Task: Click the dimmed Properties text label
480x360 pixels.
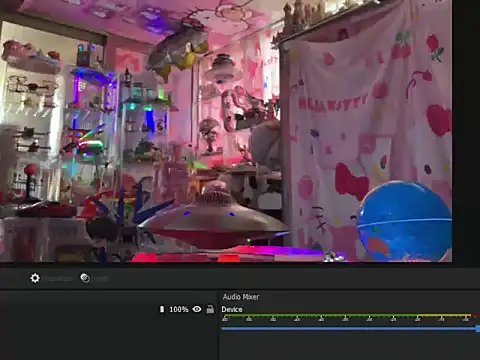Action: 58,279
